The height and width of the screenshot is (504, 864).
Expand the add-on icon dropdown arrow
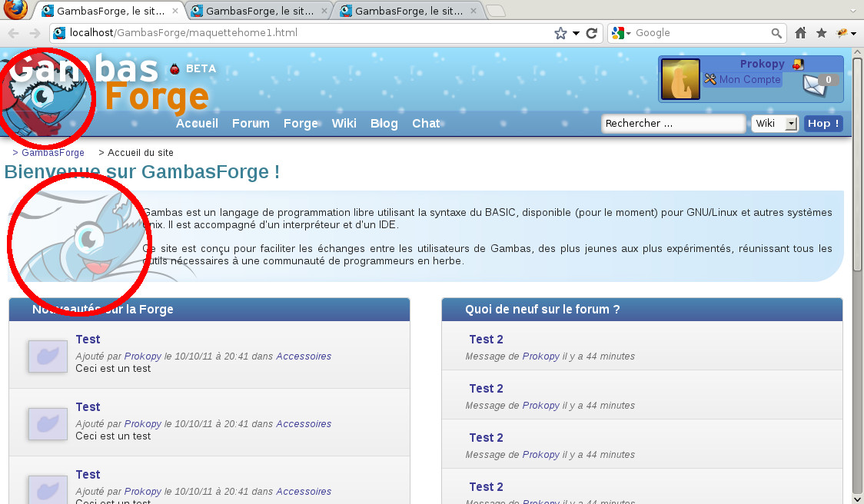pyautogui.click(x=853, y=34)
